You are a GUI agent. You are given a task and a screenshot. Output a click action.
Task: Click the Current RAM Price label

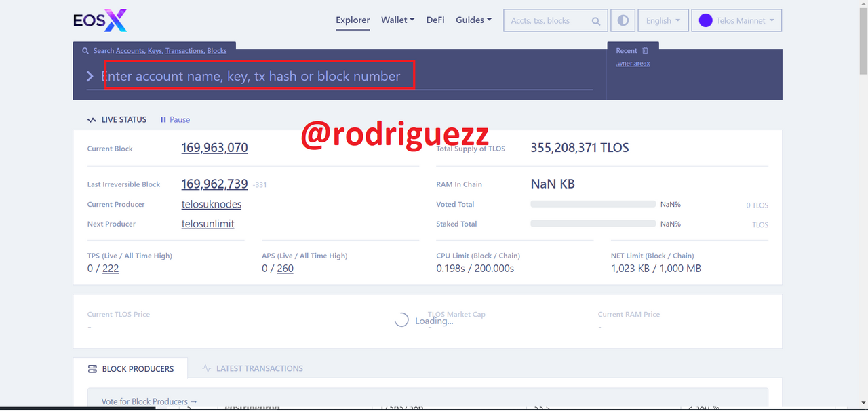629,315
